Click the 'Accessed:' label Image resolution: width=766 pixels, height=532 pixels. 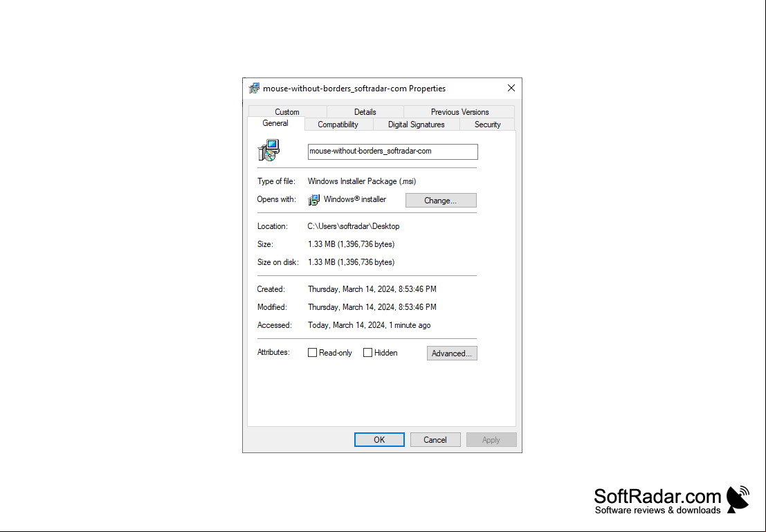(x=275, y=325)
